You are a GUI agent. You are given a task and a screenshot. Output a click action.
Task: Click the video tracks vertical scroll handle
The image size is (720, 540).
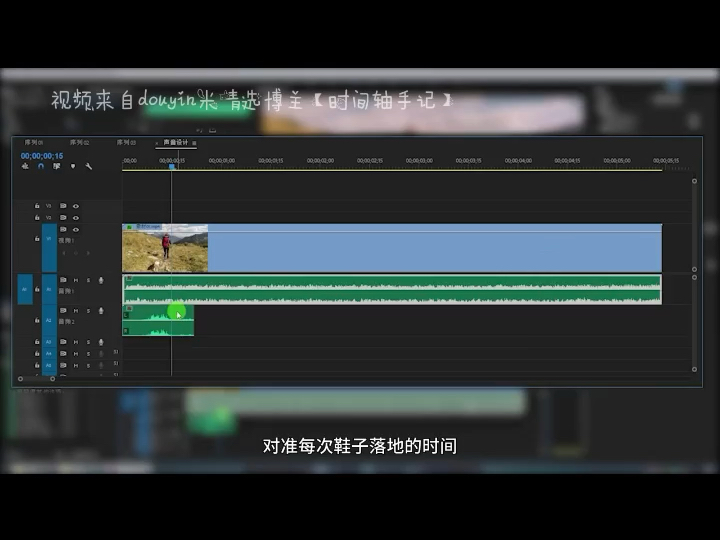click(x=694, y=181)
